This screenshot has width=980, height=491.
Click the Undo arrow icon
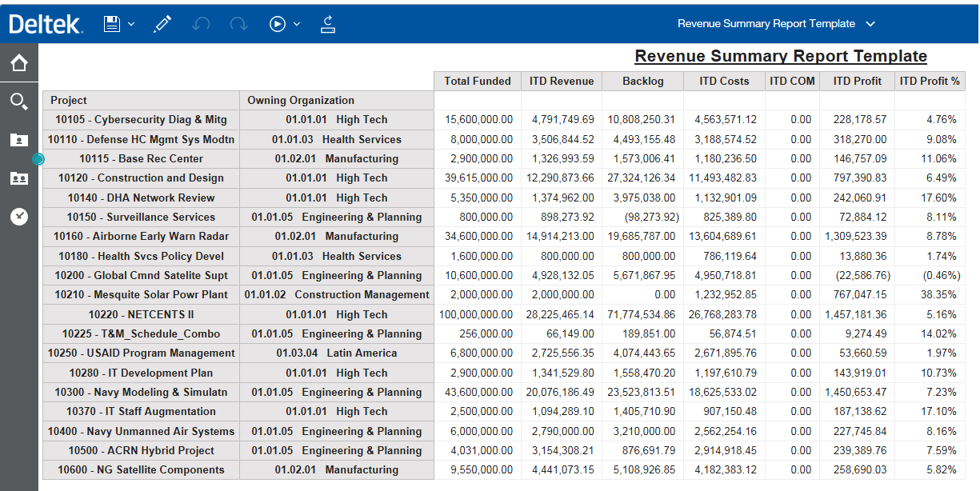(x=201, y=24)
